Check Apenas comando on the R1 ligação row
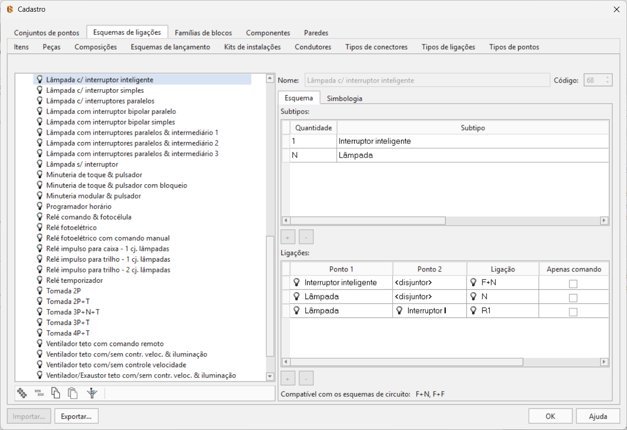This screenshot has width=627, height=430. (x=573, y=312)
